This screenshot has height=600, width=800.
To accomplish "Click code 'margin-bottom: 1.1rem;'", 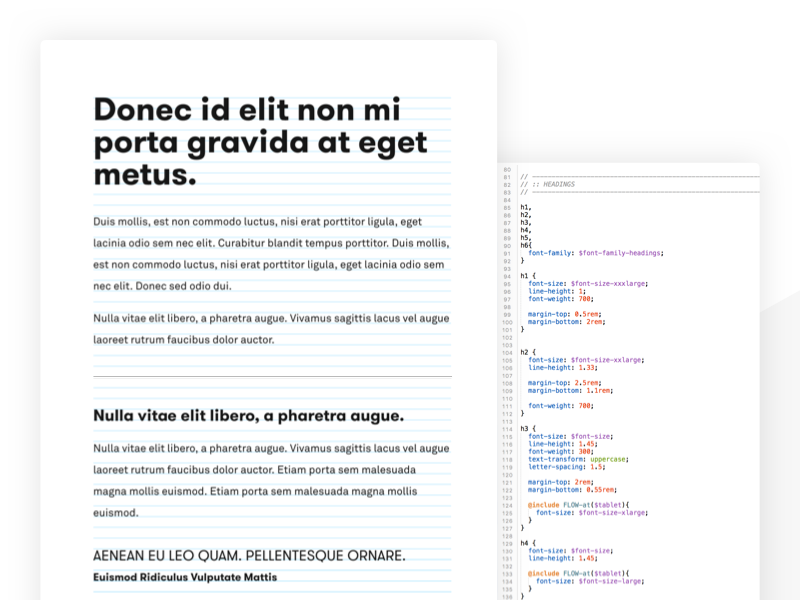I will pos(571,391).
